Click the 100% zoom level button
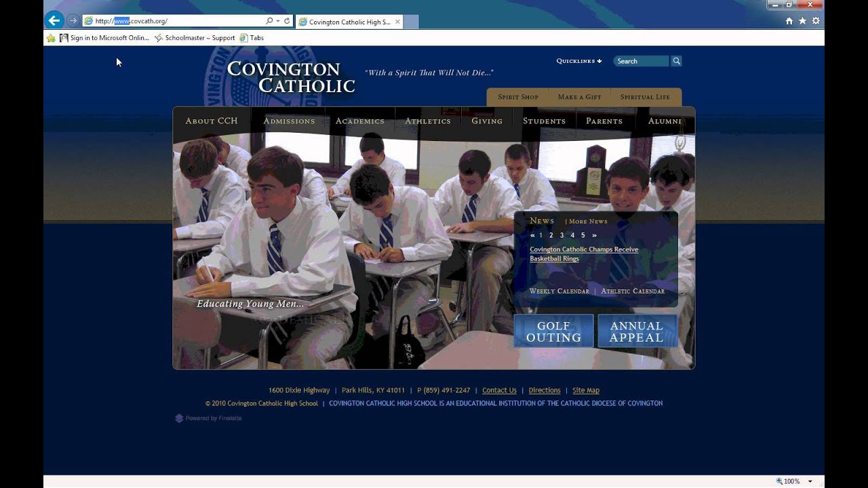The height and width of the screenshot is (488, 868). [788, 481]
